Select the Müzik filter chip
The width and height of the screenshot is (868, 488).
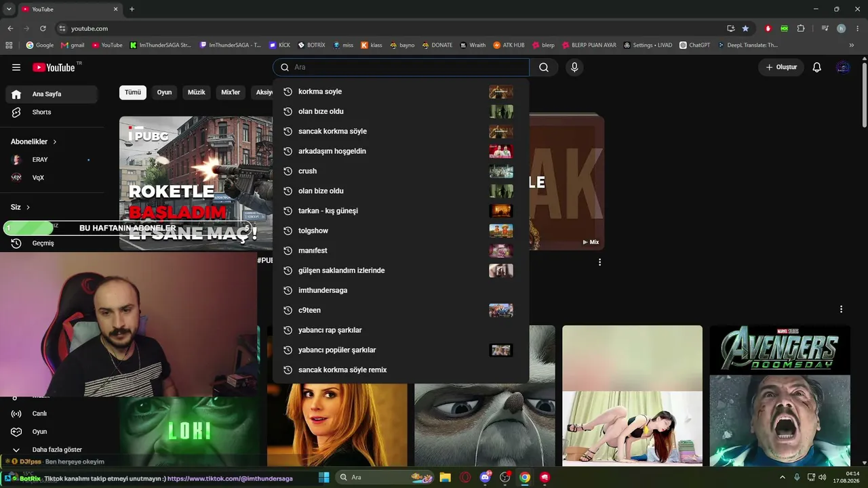pyautogui.click(x=197, y=92)
